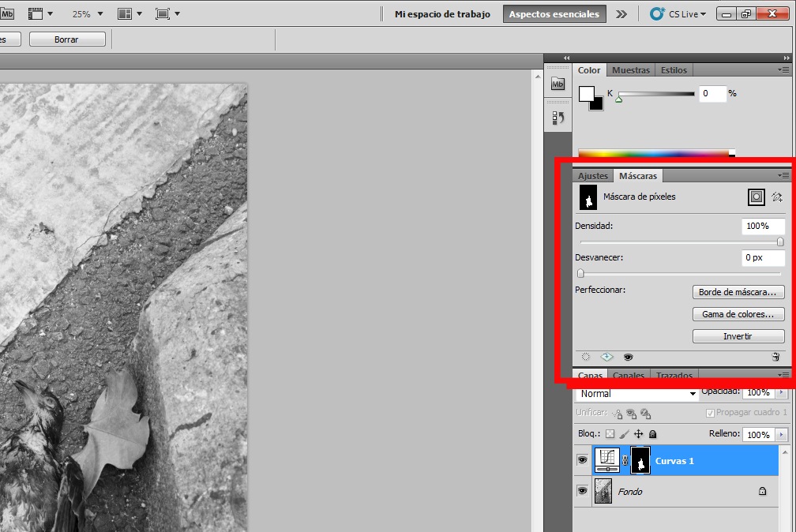The image size is (796, 532).
Task: Click the Screen Mode icon
Action: coord(163,13)
